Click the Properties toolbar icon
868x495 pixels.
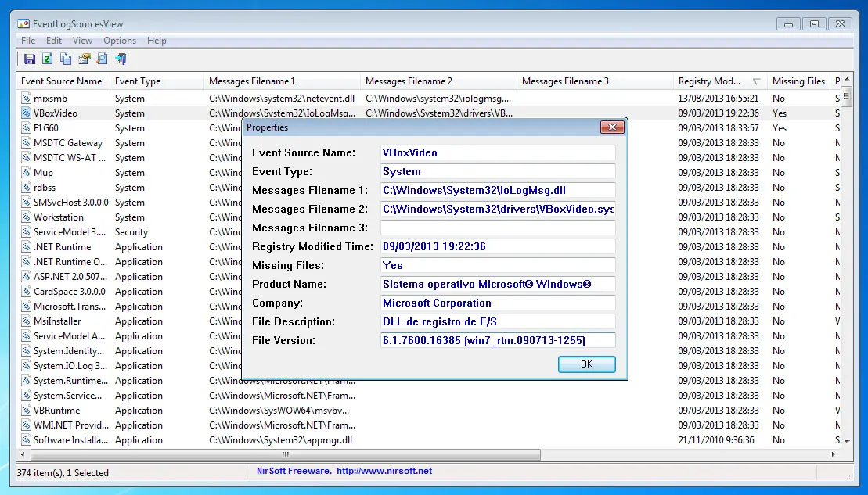85,59
